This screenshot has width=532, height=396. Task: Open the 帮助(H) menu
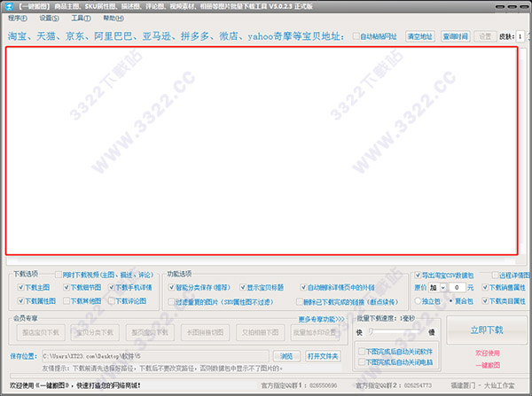click(x=113, y=18)
